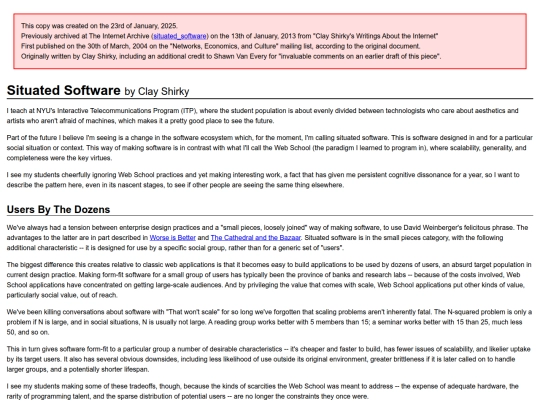Click the paragraph starting "We've always had a tension"
This screenshot has height=405, width=540.
[270, 238]
